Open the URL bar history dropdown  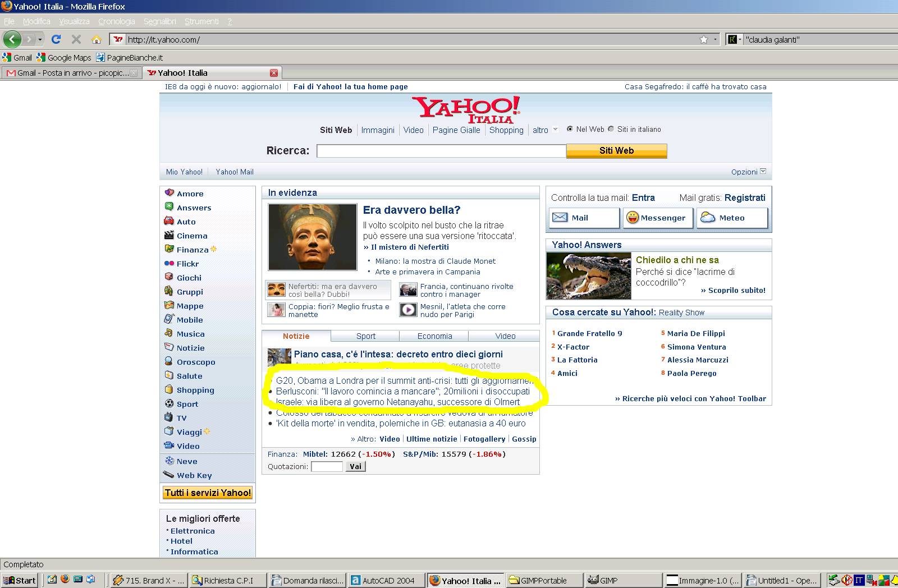pyautogui.click(x=715, y=39)
